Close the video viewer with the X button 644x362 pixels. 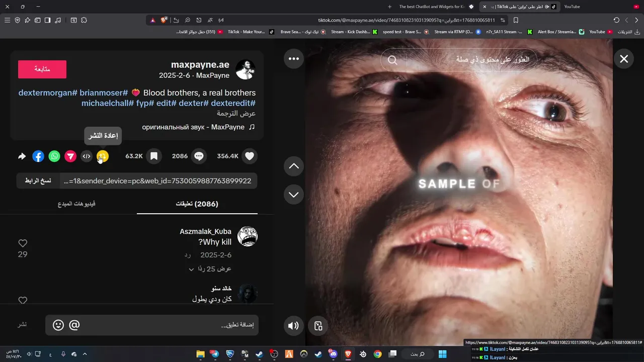(624, 59)
